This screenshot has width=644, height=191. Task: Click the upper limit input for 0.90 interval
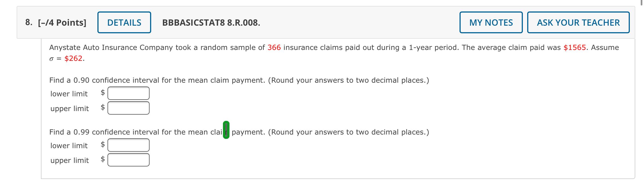pyautogui.click(x=128, y=108)
